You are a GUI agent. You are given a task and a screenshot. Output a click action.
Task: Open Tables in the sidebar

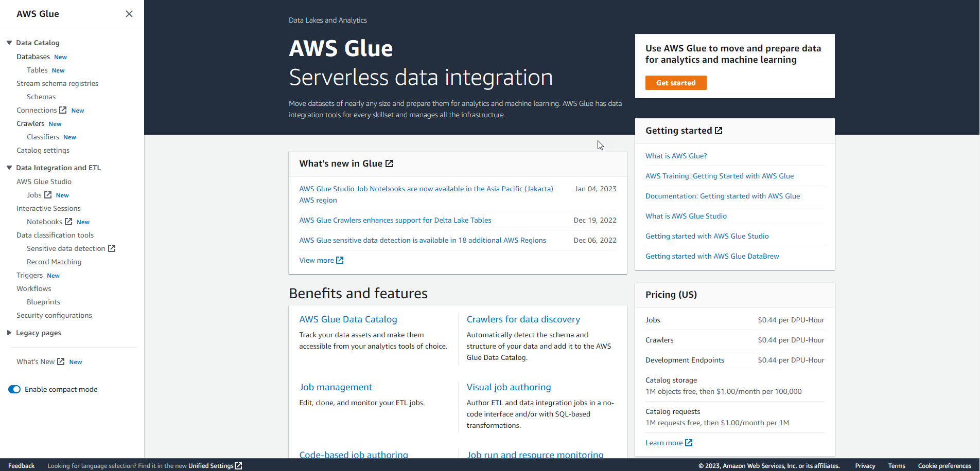click(x=37, y=70)
